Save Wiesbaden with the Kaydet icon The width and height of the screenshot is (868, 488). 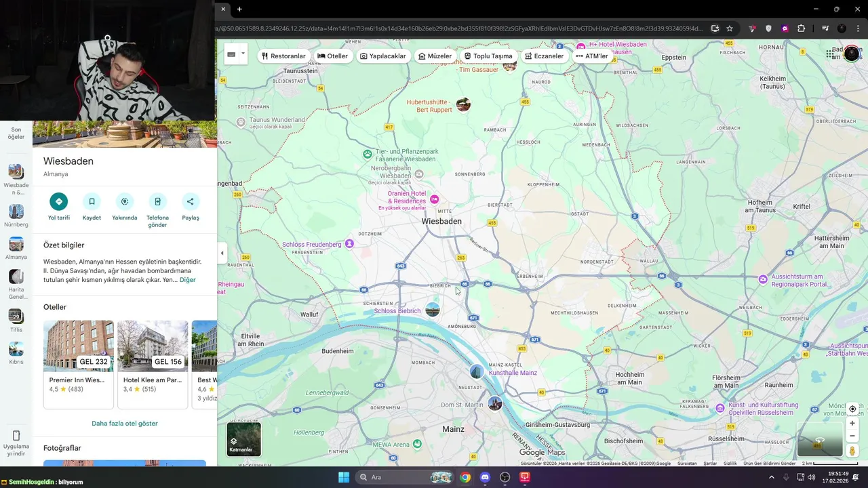tap(92, 201)
